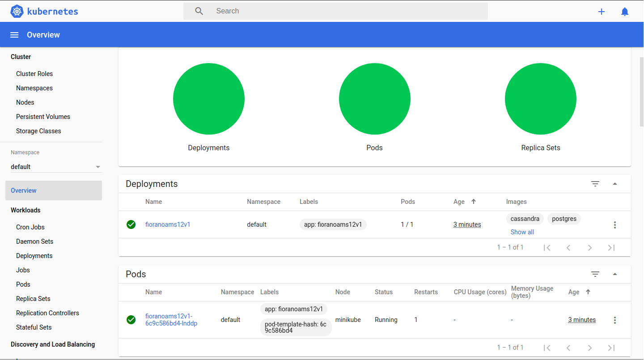Open Nodes in the sidebar
This screenshot has height=360, width=644.
(x=25, y=102)
